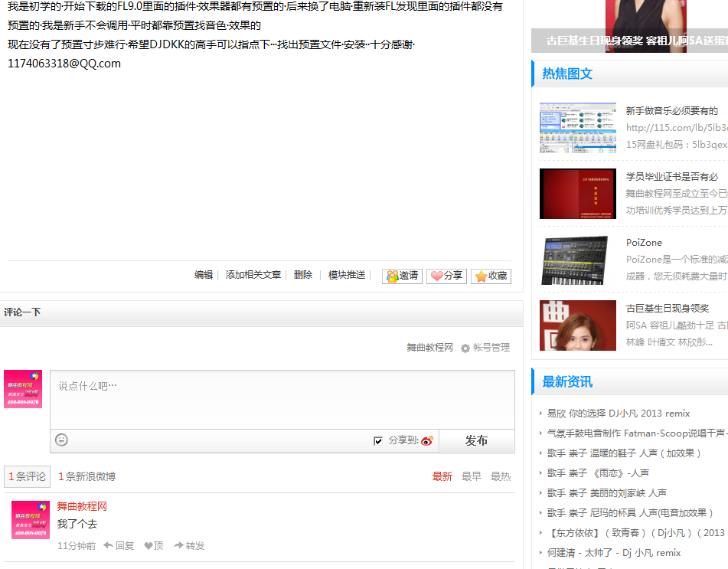Click the 编辑 edit link

point(203,274)
